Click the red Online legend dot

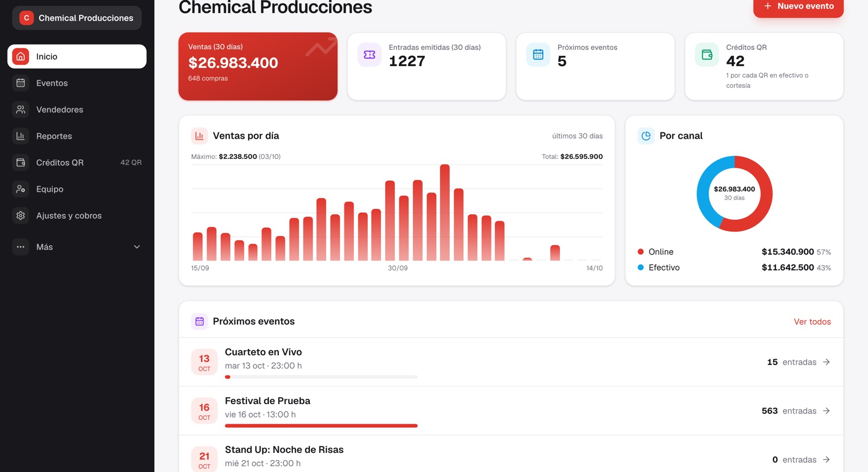pos(641,252)
